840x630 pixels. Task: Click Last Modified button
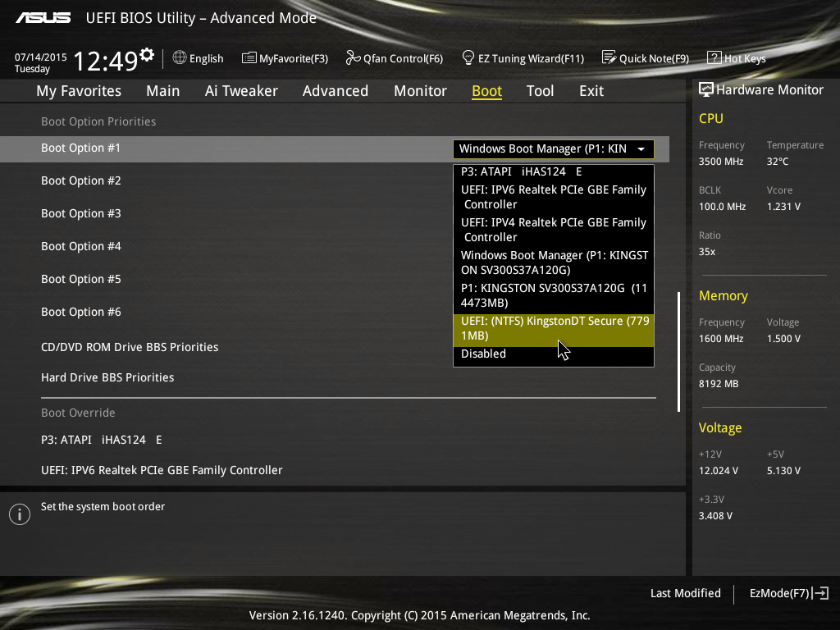coord(685,593)
